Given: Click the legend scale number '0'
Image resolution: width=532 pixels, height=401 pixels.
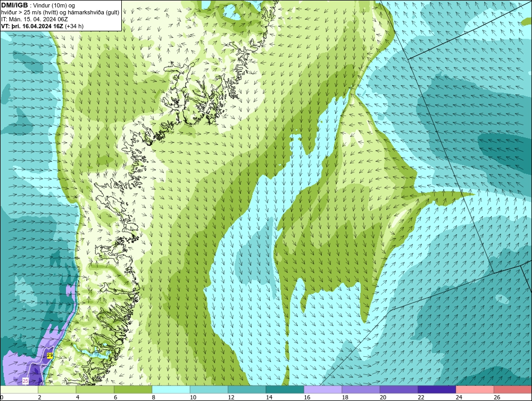Looking at the screenshot, I should point(2,397).
